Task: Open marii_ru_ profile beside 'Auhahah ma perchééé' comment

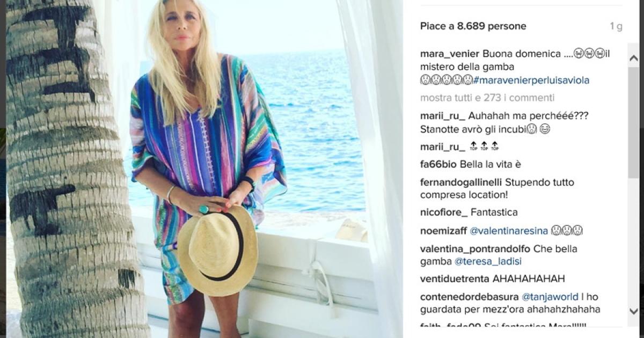Action: pos(443,116)
